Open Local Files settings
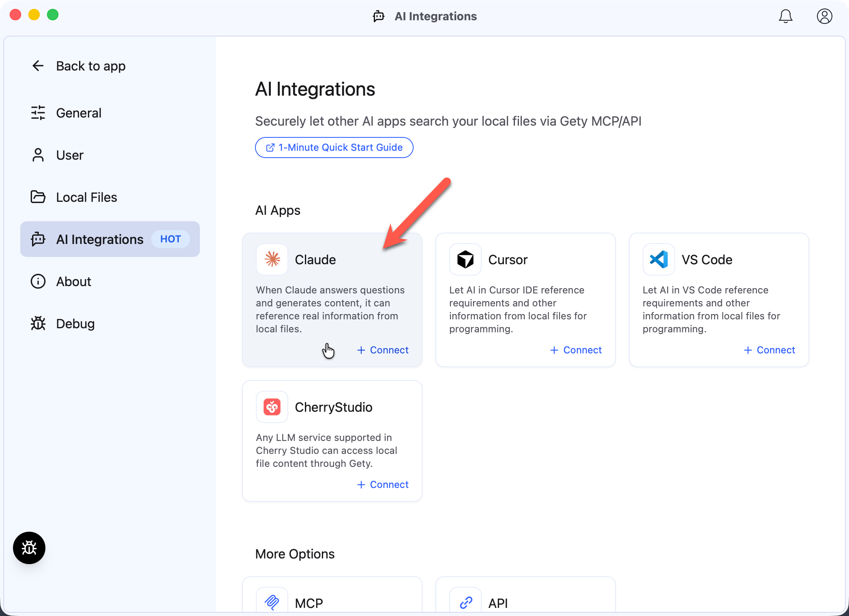This screenshot has height=616, width=849. (x=86, y=197)
